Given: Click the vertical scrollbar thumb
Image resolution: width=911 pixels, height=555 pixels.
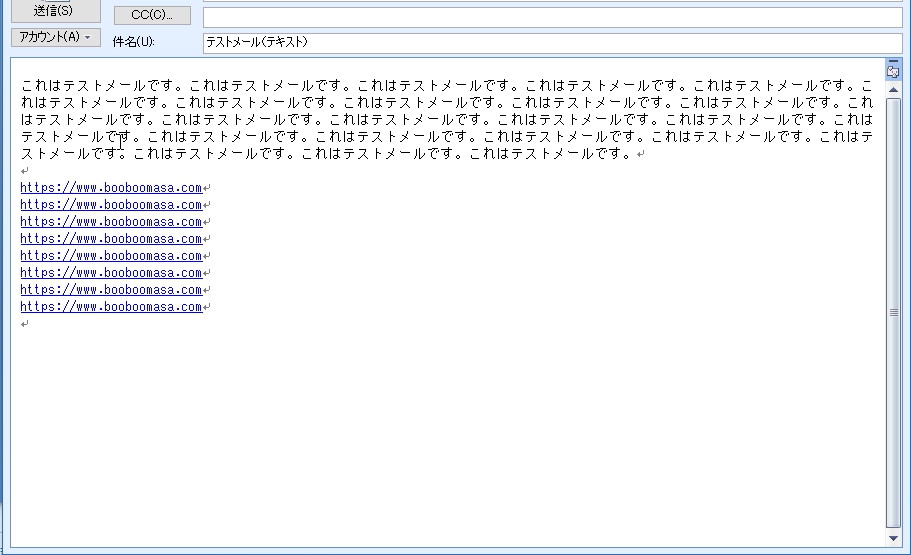Looking at the screenshot, I should 893,313.
